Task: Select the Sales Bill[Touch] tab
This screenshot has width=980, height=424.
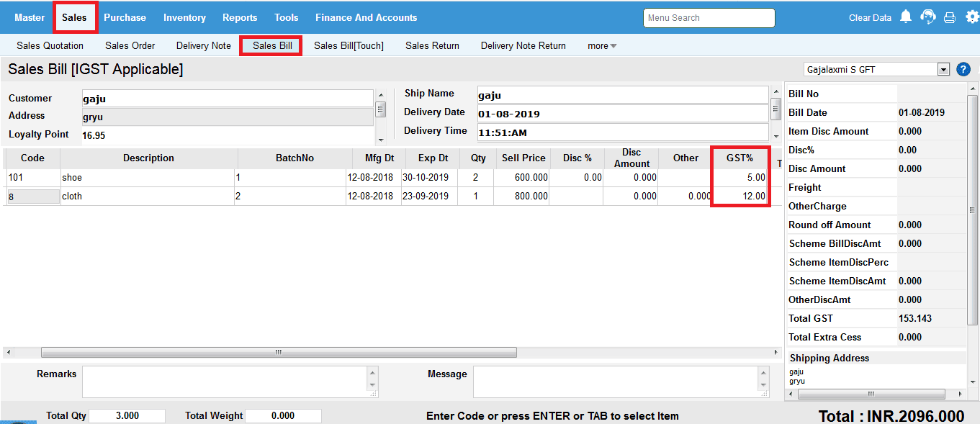Action: tap(349, 46)
